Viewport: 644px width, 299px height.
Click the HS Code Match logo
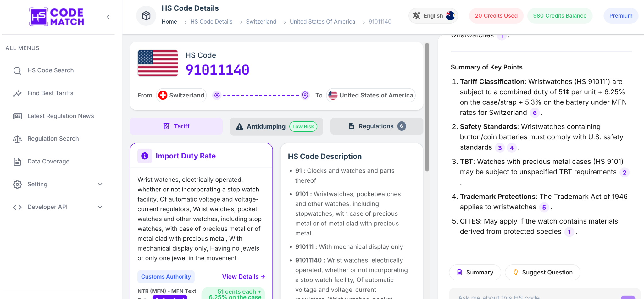coord(57,17)
